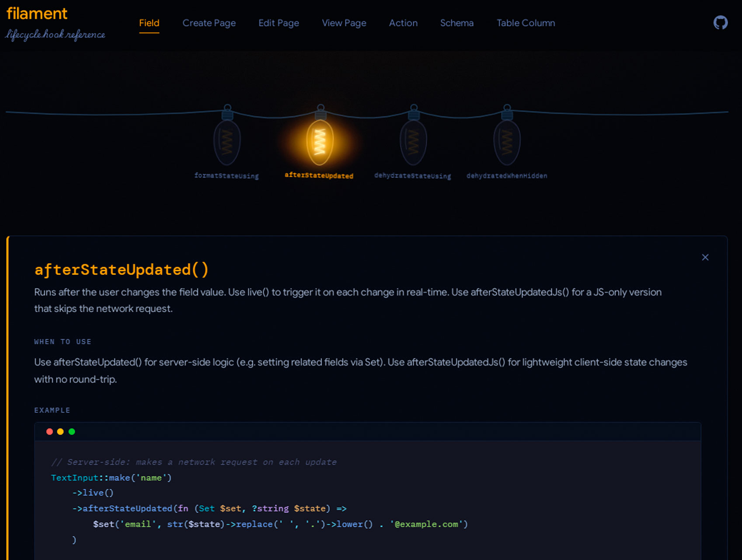Open the Edit Page tab
Screen dimensions: 742x560
click(x=279, y=23)
